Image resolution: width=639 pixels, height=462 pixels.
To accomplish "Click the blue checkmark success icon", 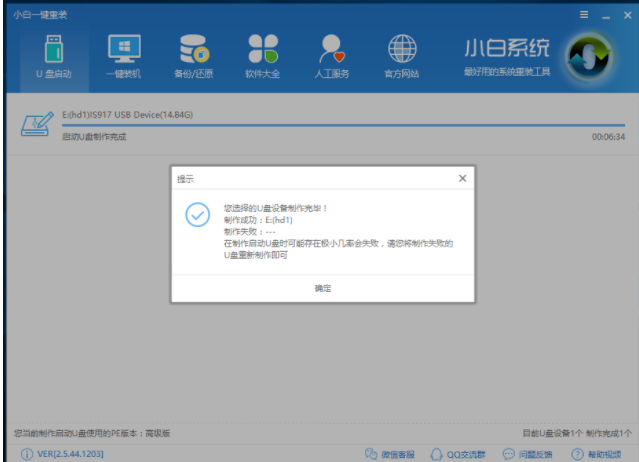I will [198, 213].
